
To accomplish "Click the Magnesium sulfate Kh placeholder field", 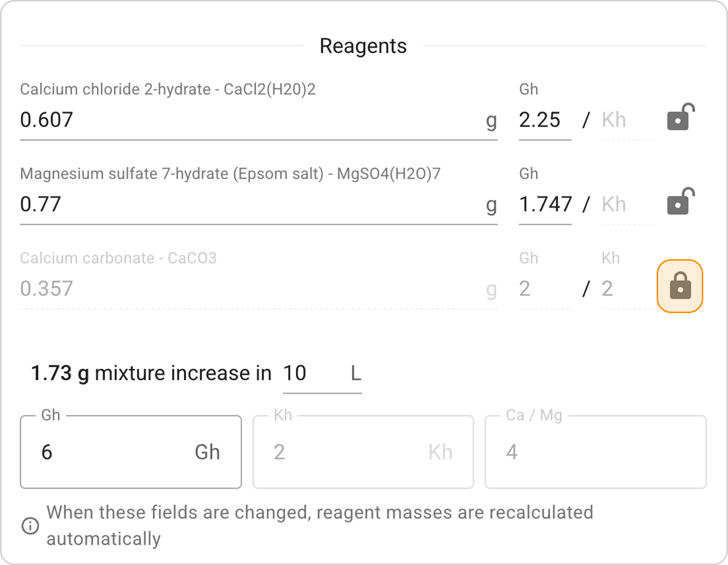I will coord(627,204).
